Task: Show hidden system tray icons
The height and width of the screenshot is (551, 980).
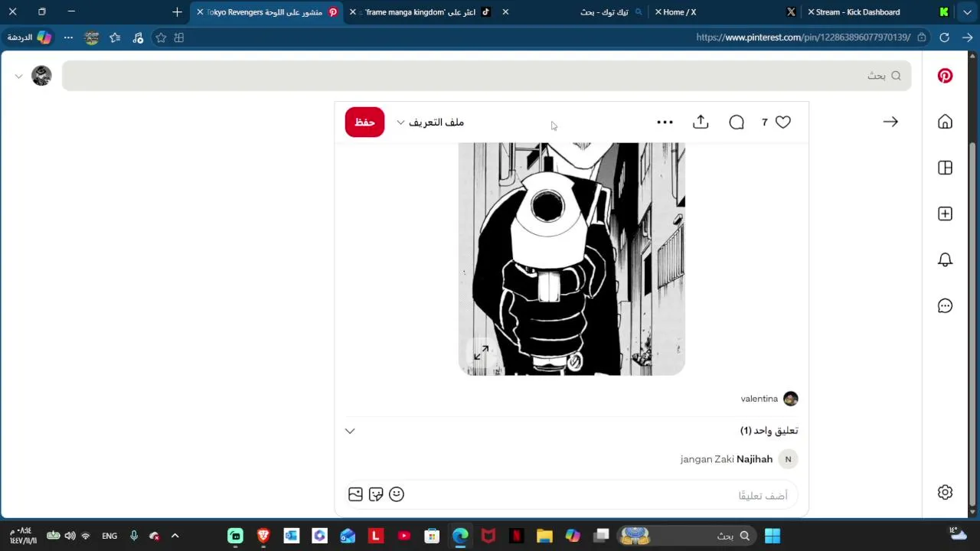Action: (x=175, y=536)
